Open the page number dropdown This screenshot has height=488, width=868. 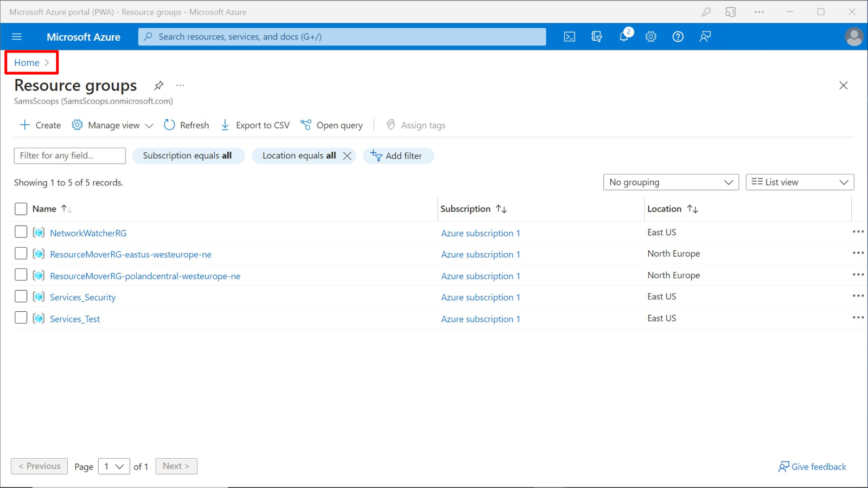pos(114,466)
